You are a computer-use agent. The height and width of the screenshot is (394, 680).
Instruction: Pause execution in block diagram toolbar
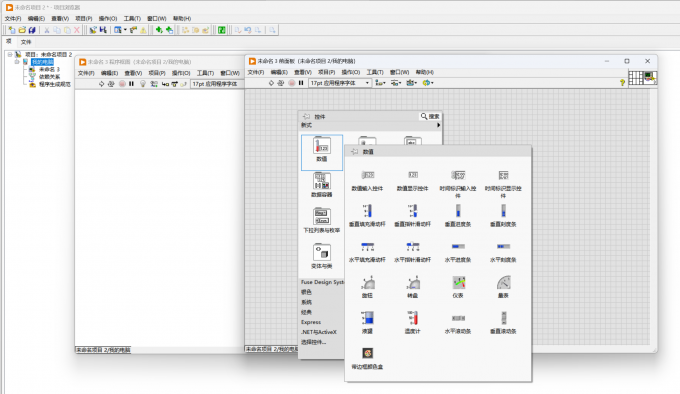pos(131,84)
